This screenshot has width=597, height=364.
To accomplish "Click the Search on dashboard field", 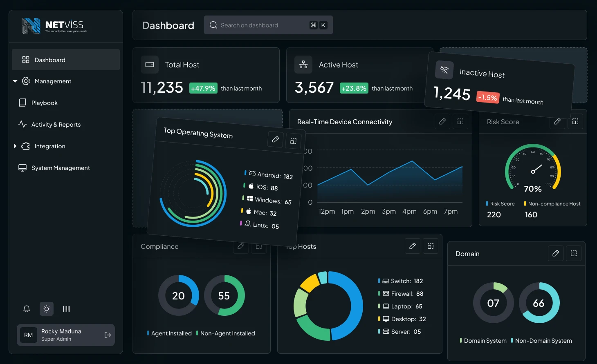I will click(262, 25).
